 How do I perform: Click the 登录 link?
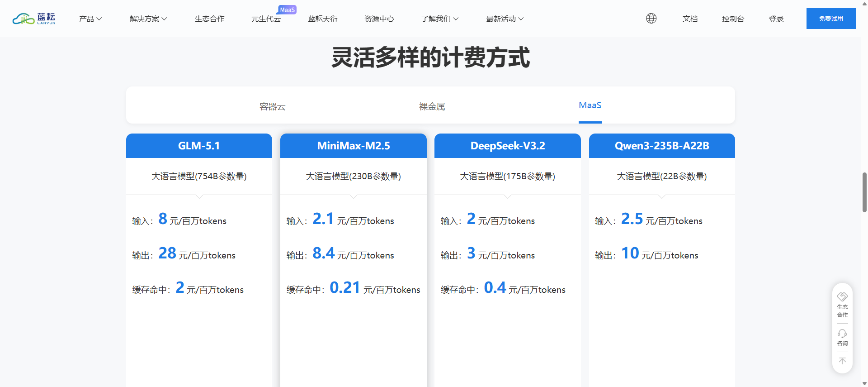[776, 19]
